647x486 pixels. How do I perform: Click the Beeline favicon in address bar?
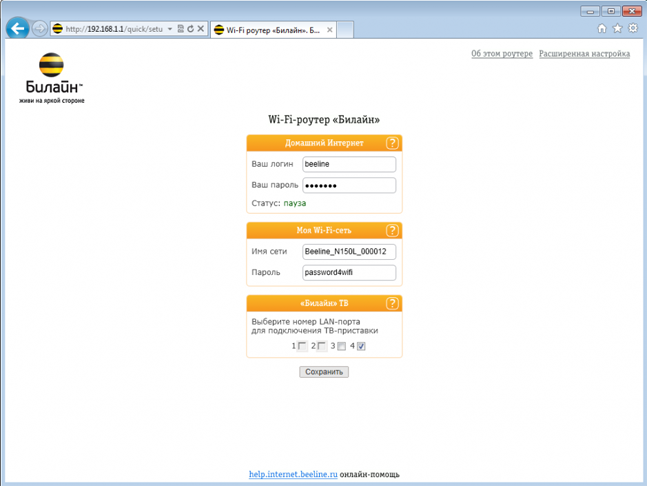pos(58,29)
